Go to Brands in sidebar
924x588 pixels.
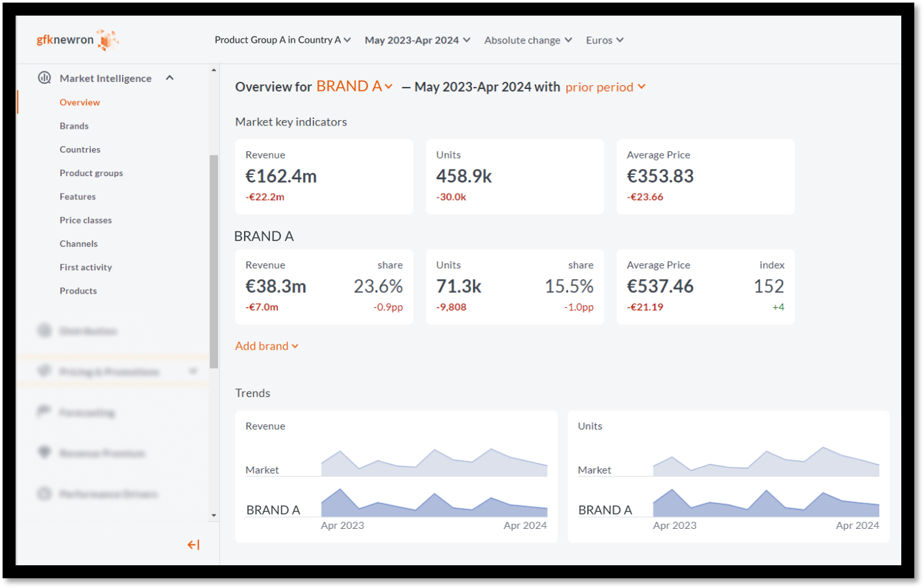point(74,126)
